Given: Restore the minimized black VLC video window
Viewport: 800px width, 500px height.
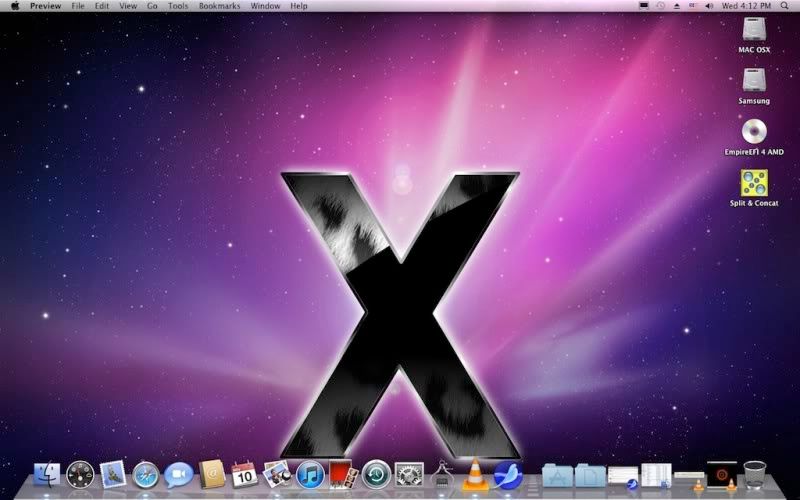Looking at the screenshot, I should (x=722, y=476).
